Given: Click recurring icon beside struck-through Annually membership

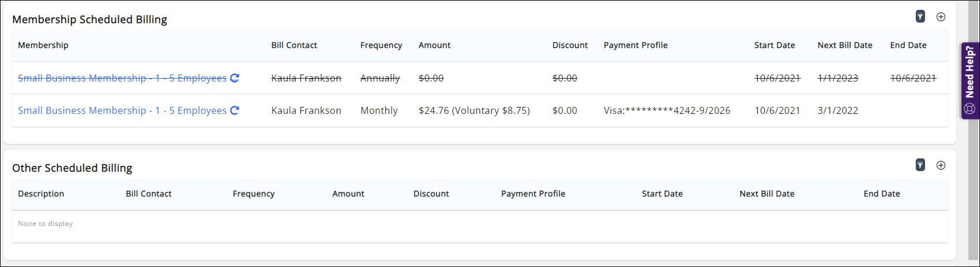Looking at the screenshot, I should (234, 78).
